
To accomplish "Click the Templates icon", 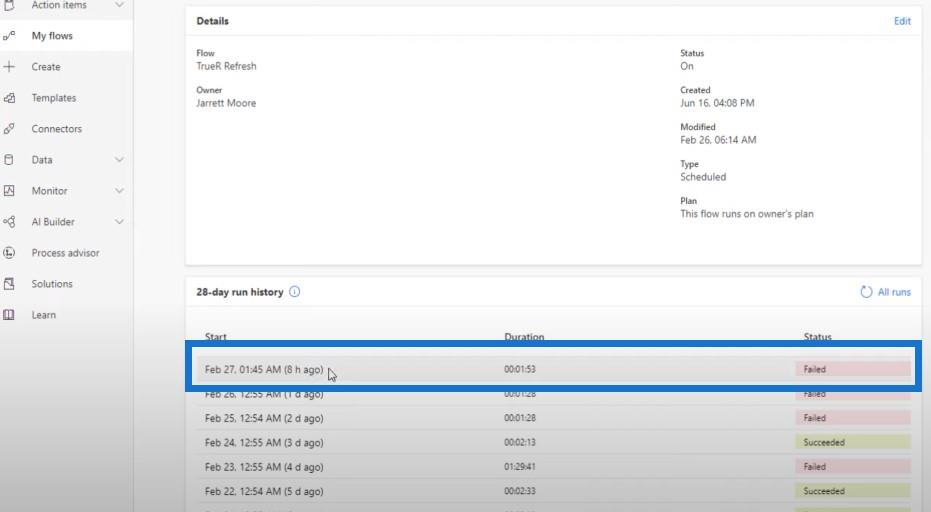I will point(9,97).
